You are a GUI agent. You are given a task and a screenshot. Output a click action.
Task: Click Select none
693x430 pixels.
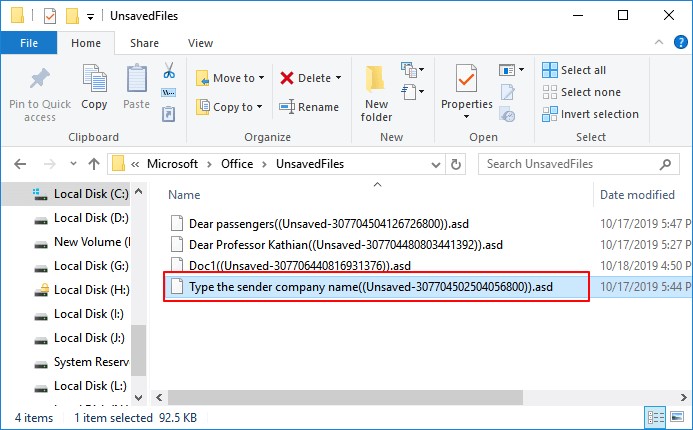point(581,92)
